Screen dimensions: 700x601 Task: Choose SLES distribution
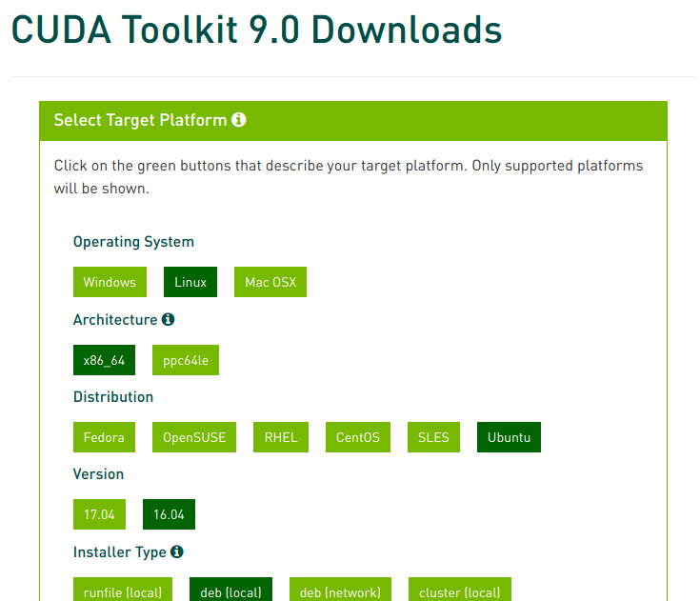point(433,437)
